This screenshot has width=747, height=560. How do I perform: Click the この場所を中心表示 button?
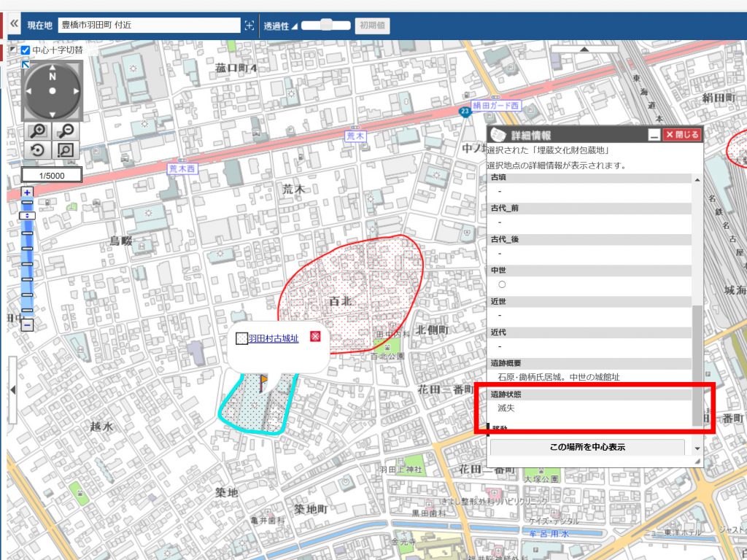[x=587, y=447]
